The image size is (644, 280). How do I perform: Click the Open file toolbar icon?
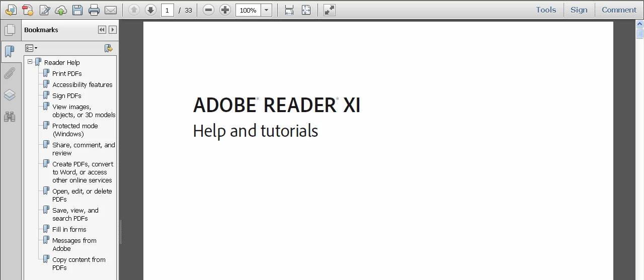11,10
